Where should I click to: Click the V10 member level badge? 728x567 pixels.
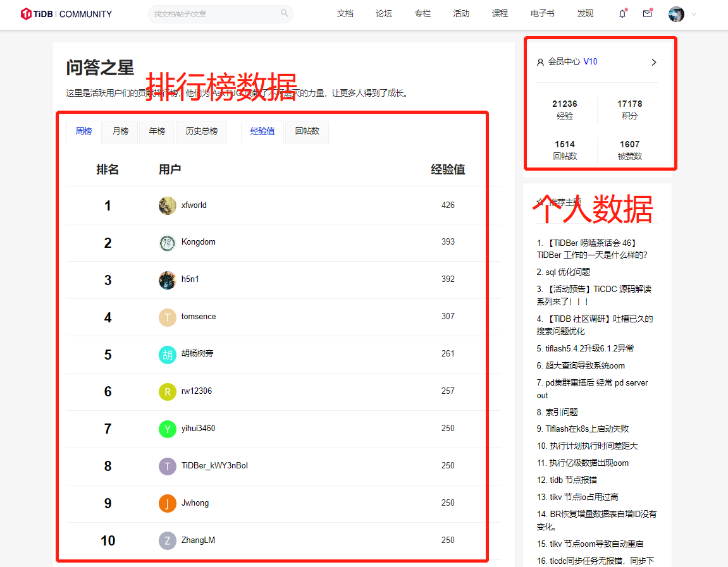coord(590,62)
